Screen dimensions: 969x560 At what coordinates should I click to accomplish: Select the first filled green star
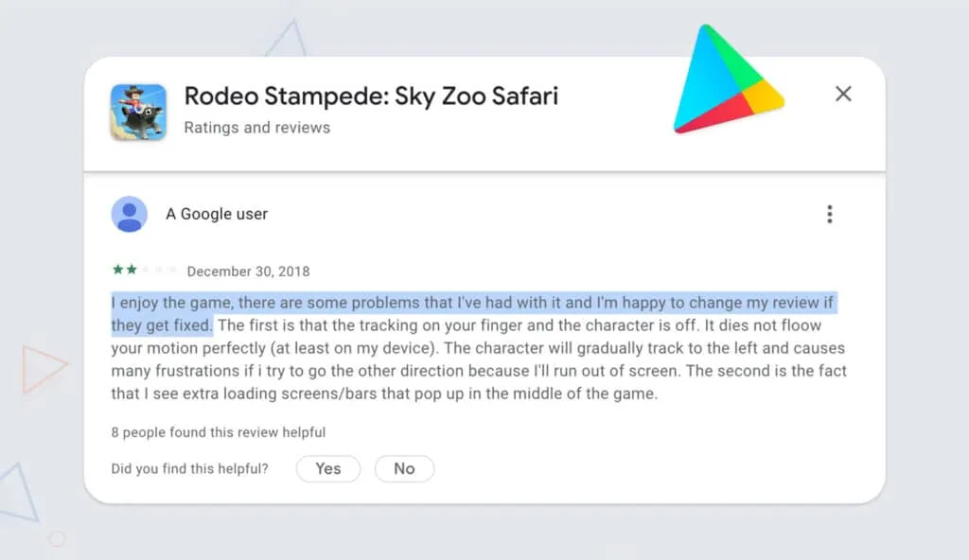(116, 270)
